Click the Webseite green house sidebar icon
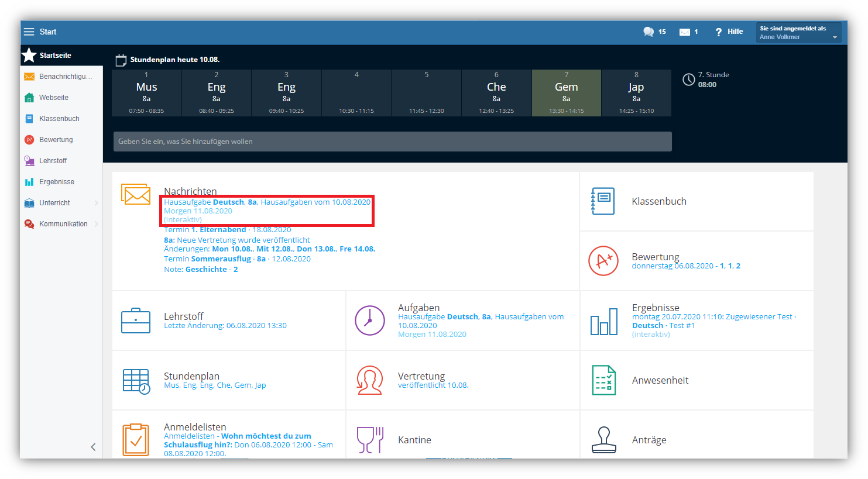The width and height of the screenshot is (868, 479). [x=29, y=98]
